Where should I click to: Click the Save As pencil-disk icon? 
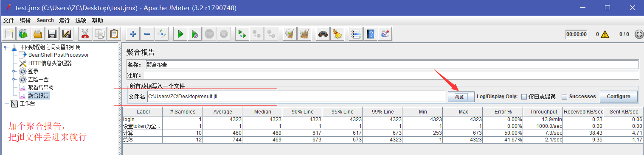67,34
